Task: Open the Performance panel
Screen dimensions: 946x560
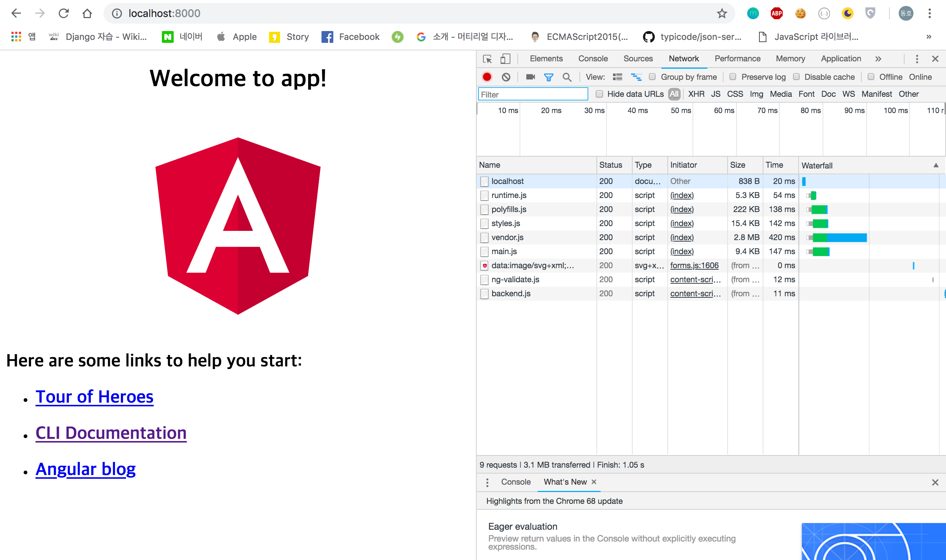Action: click(737, 59)
